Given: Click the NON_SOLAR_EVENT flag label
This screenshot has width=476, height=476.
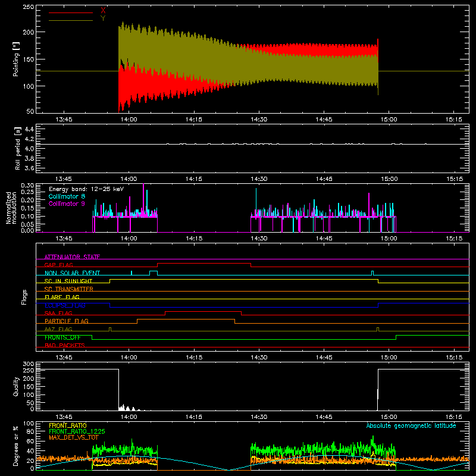Looking at the screenshot, I should tap(72, 273).
